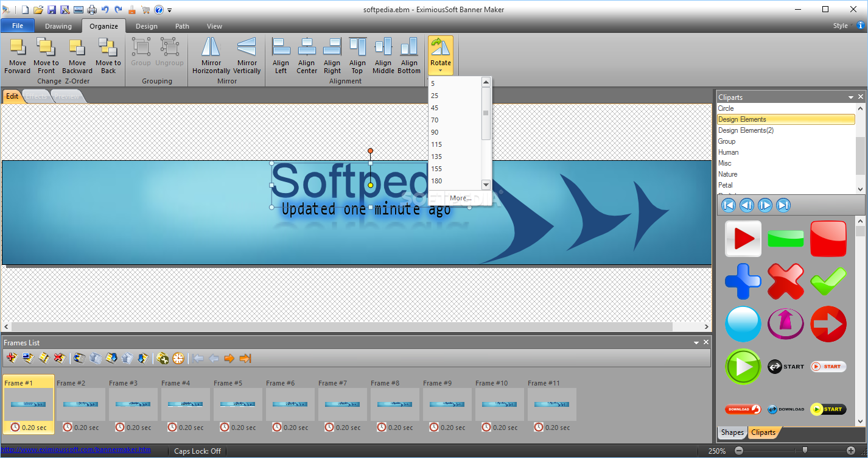Select the Human clipart category
Viewport: 868px width, 458px height.
[x=786, y=152]
